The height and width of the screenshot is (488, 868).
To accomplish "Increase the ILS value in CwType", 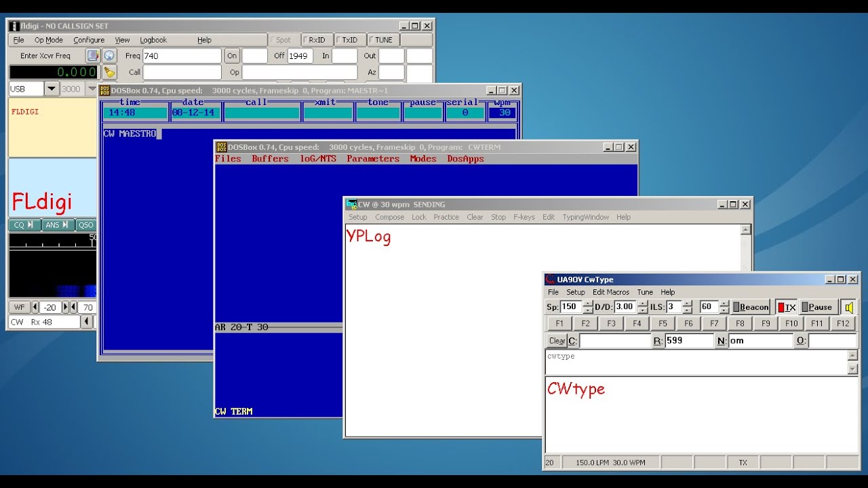I will click(688, 303).
